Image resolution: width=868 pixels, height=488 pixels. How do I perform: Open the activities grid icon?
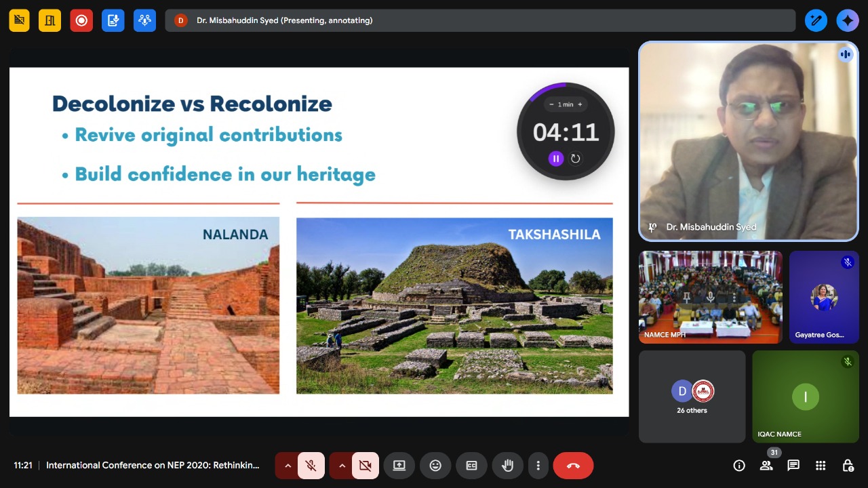coord(821,466)
